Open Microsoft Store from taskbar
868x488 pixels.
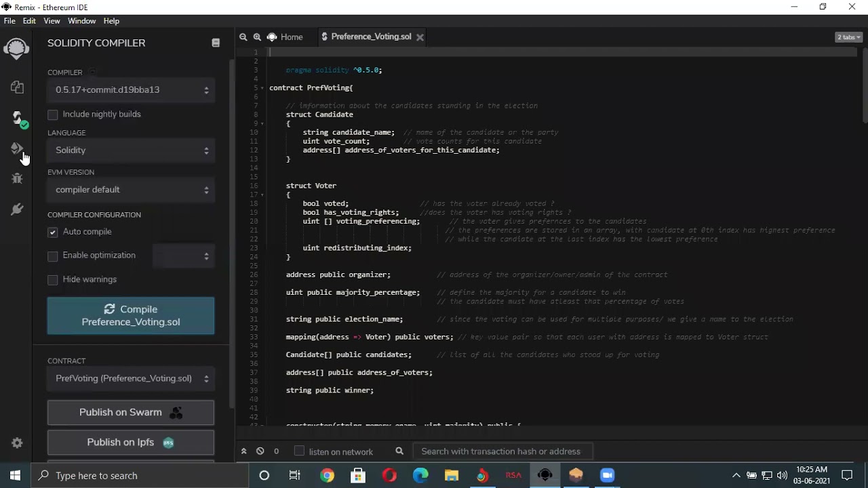pos(358,475)
